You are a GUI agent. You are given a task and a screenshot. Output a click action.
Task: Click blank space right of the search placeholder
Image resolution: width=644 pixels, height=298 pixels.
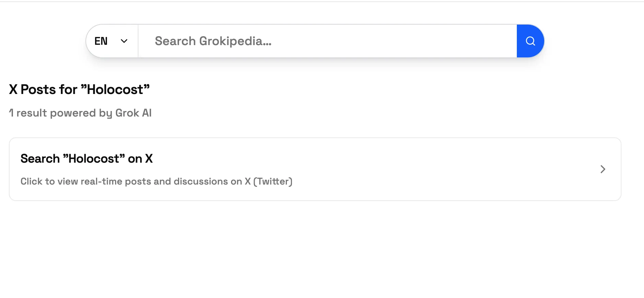click(x=393, y=41)
